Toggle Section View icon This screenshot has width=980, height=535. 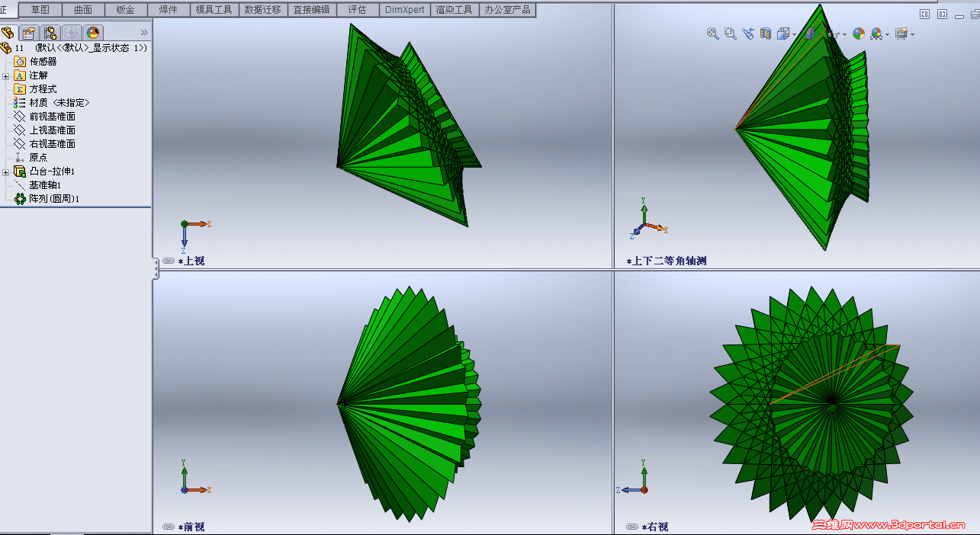(766, 34)
